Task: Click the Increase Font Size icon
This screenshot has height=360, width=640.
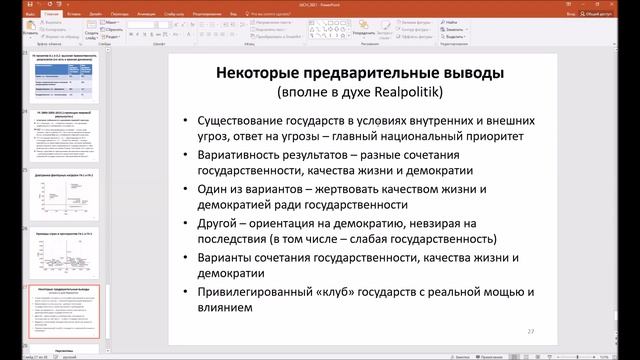Action: tap(176, 25)
